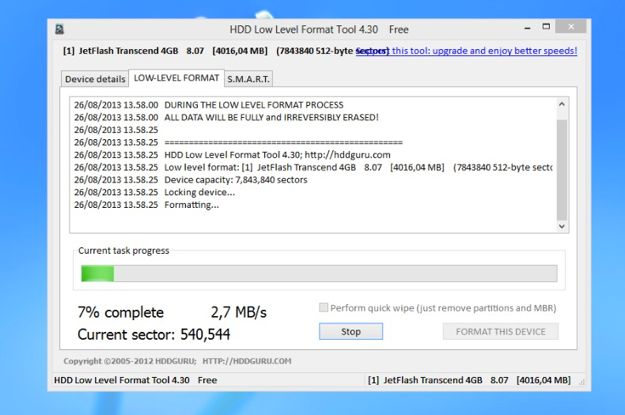Click the status bar 'HDD Low Level Format Tool 4.30 Free'
Image resolution: width=625 pixels, height=415 pixels.
[136, 380]
